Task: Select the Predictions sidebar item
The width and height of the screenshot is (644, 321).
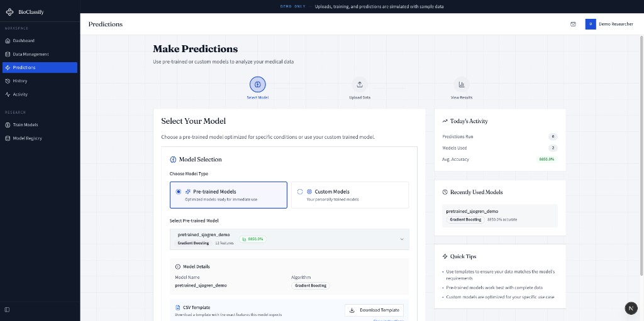Action: [x=40, y=67]
